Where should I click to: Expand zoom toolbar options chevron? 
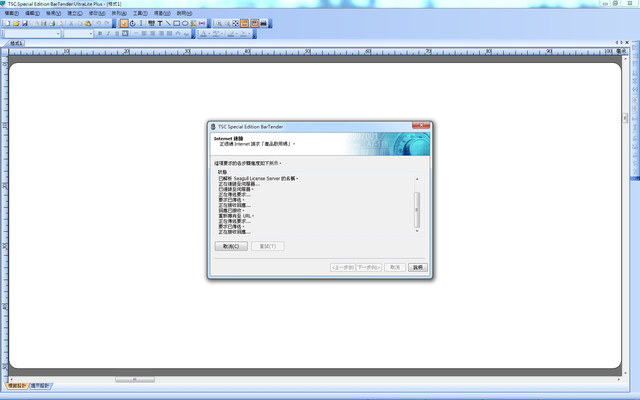point(270,24)
